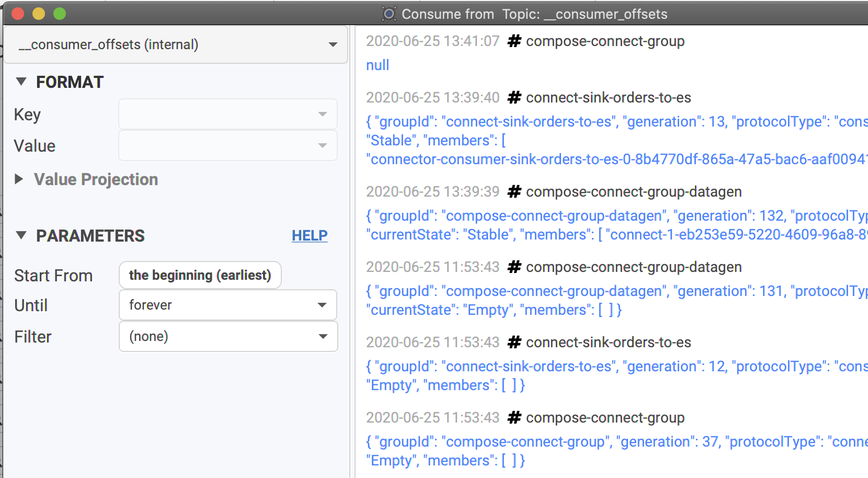Open the Filter dropdown set to none
868x478 pixels.
tap(228, 336)
